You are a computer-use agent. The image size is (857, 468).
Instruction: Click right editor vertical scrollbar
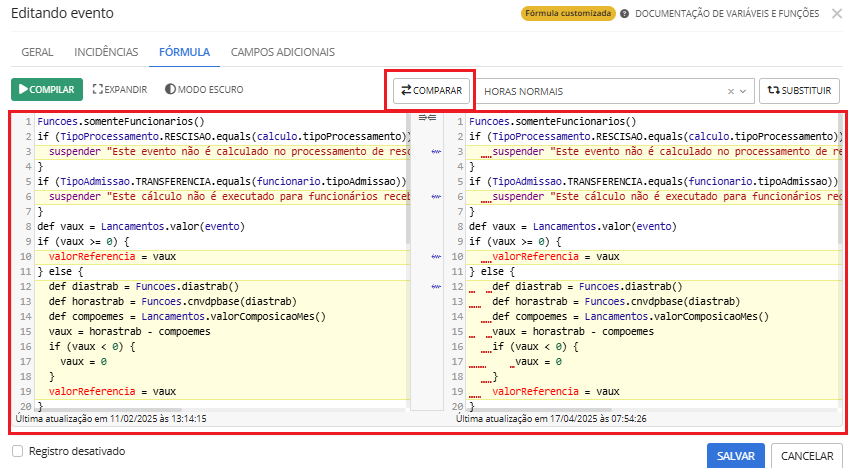pyautogui.click(x=840, y=179)
